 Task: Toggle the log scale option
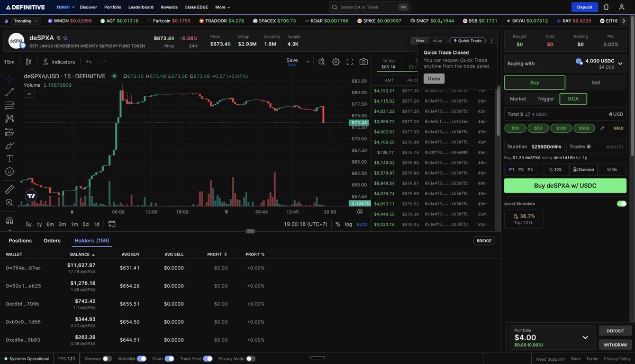pyautogui.click(x=349, y=224)
